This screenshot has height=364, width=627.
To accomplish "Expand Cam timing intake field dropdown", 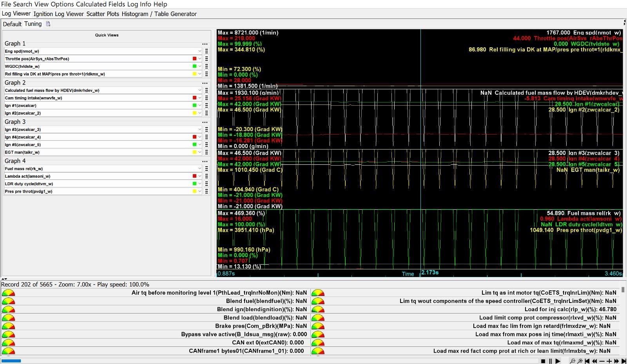I will click(199, 98).
